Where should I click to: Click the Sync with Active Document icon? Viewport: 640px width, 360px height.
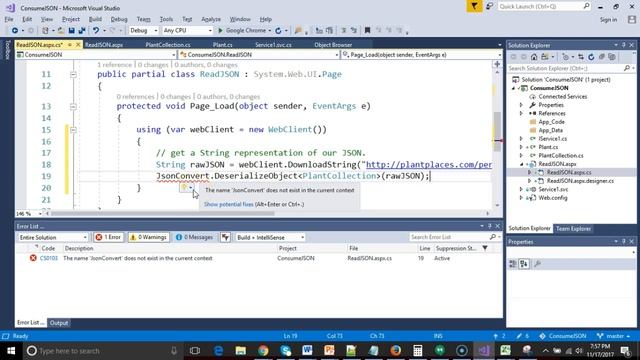tap(581, 57)
